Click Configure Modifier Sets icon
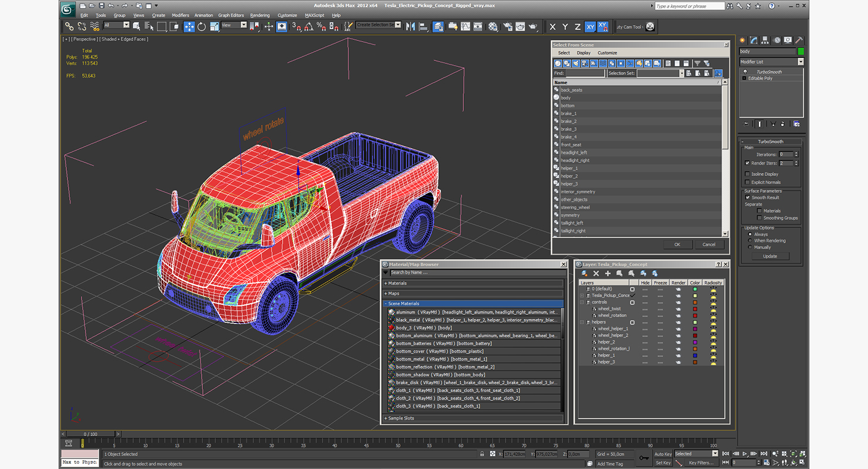868x469 pixels. coord(796,124)
